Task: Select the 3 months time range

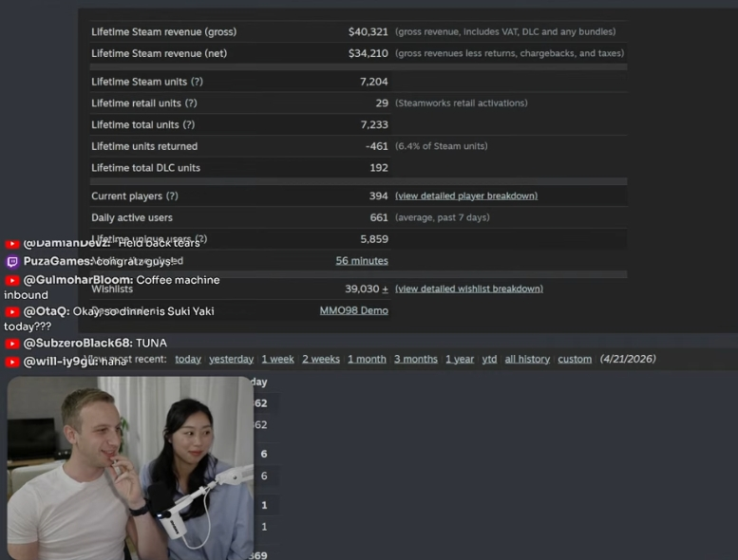Action: tap(416, 359)
